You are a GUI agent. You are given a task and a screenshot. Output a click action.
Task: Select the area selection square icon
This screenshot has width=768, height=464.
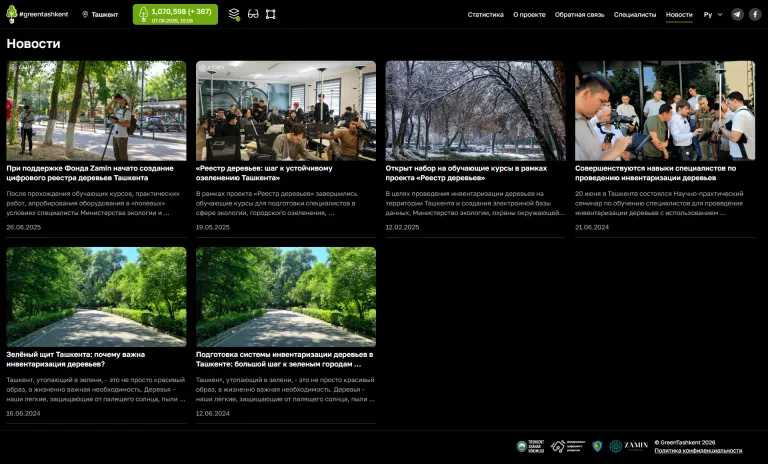[270, 14]
